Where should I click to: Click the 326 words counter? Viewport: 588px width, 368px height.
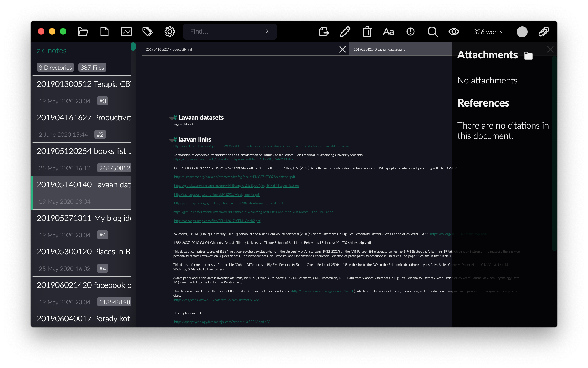[488, 32]
